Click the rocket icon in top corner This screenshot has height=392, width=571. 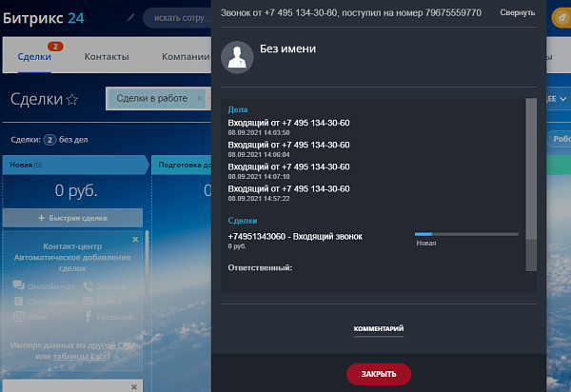[561, 18]
